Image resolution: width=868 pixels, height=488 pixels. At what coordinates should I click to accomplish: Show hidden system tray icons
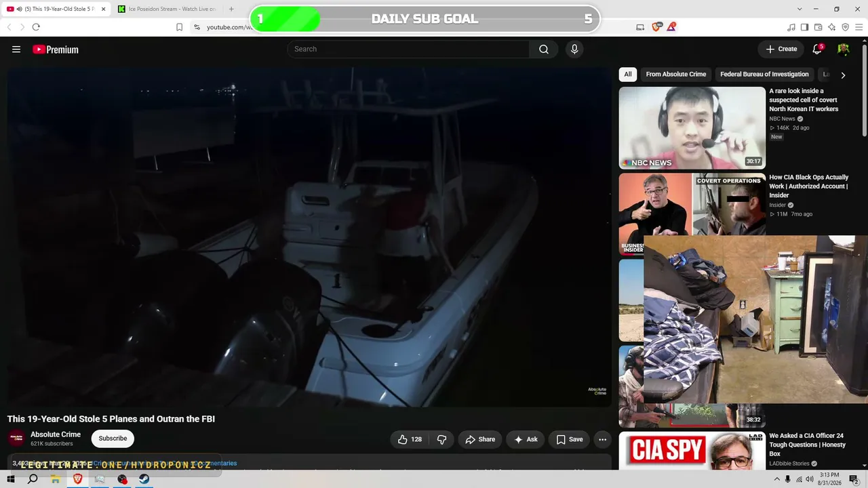(x=776, y=479)
